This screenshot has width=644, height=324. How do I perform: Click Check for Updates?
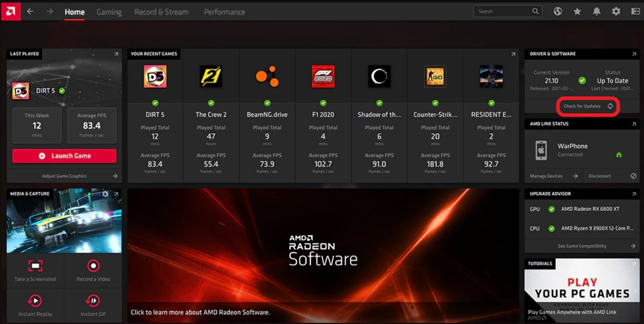588,106
